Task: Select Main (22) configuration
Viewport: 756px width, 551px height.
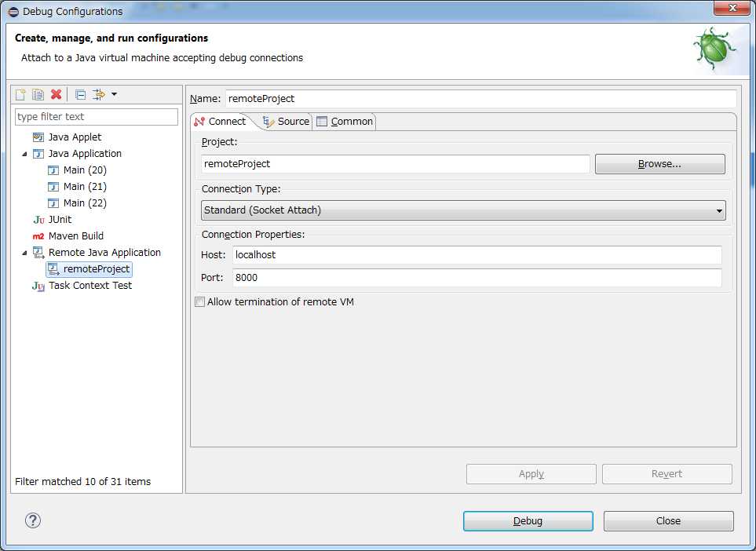Action: click(x=85, y=203)
